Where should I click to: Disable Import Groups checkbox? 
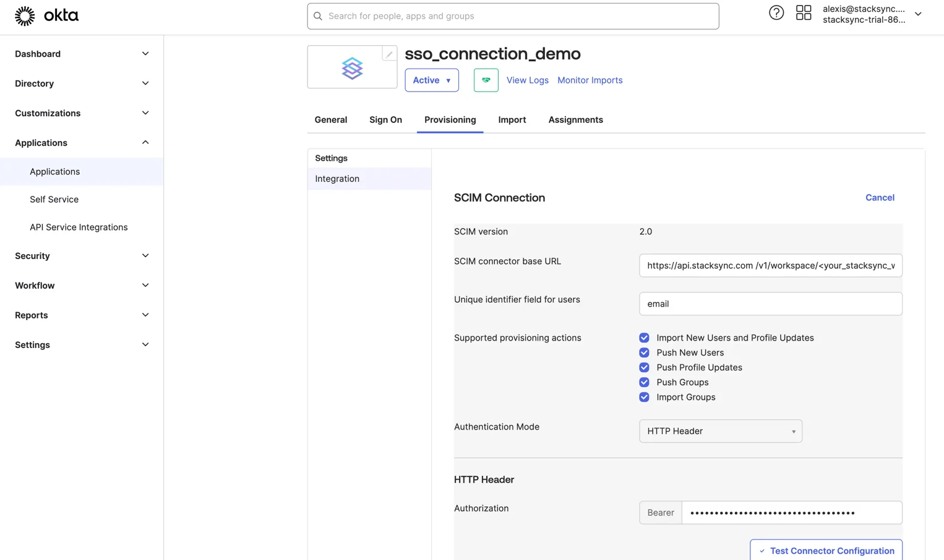coord(644,397)
